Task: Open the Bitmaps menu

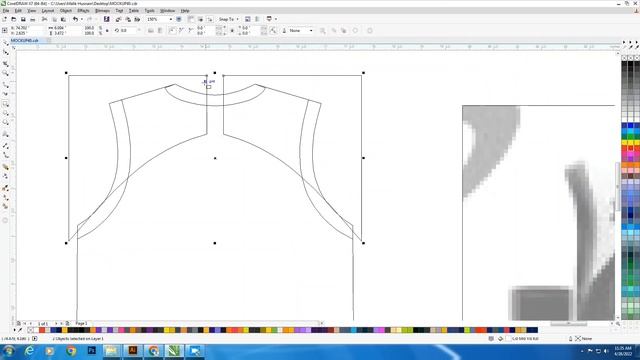Action: tap(102, 11)
